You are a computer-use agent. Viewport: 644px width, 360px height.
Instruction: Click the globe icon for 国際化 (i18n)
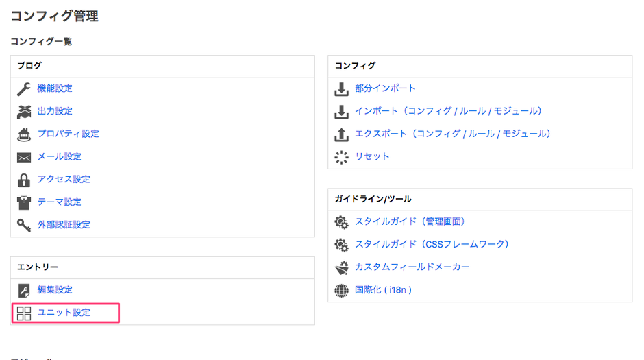click(341, 290)
